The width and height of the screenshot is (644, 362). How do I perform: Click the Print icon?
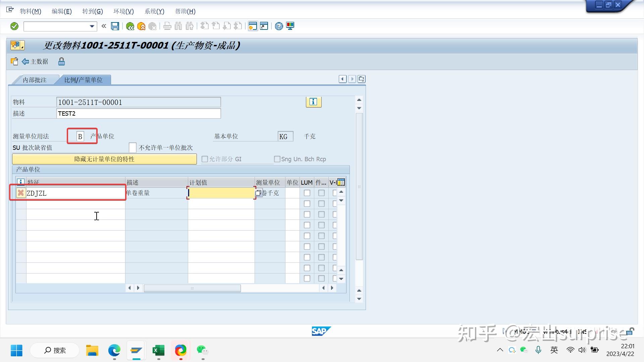(167, 26)
